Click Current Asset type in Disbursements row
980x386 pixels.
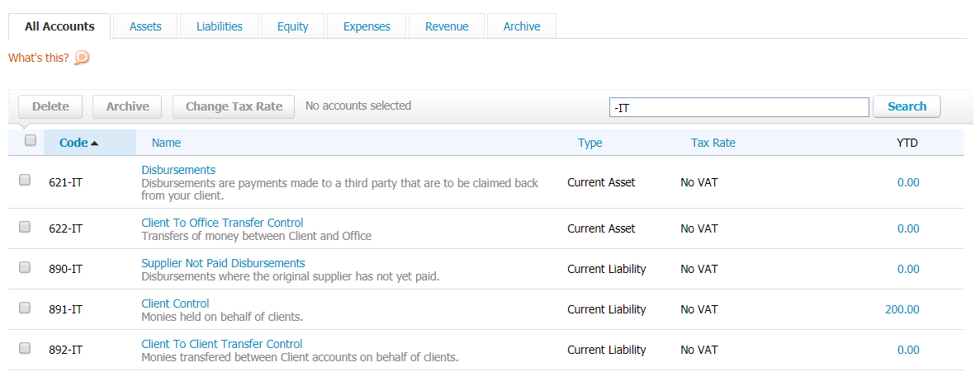pos(601,183)
